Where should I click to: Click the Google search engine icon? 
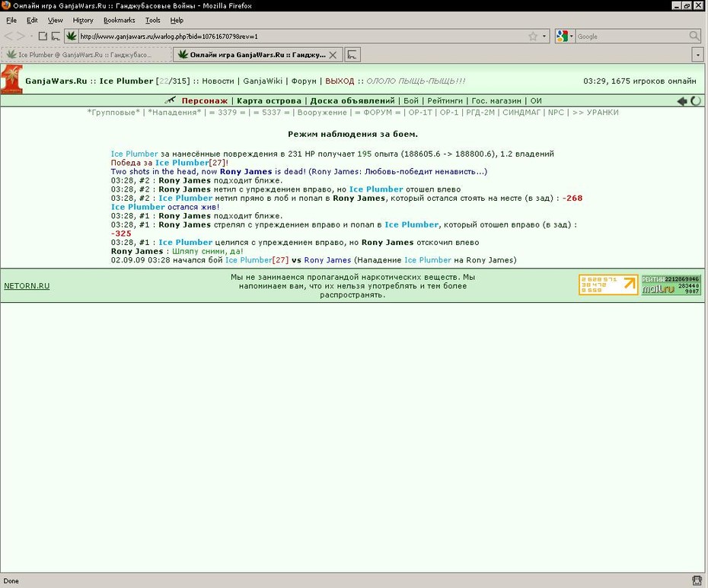[x=562, y=36]
